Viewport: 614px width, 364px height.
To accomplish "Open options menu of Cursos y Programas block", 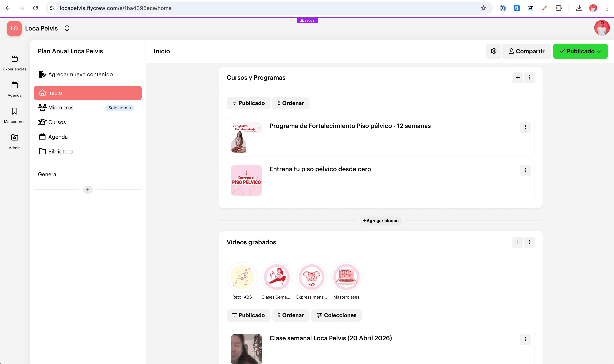I will (x=529, y=78).
